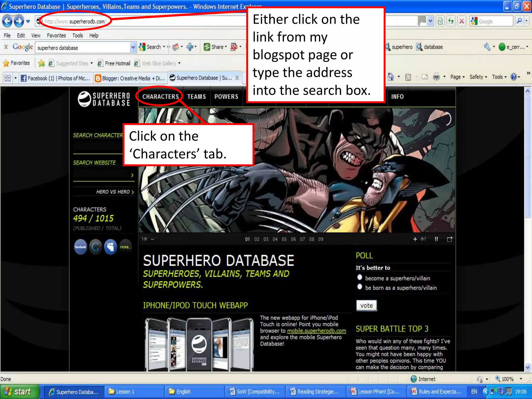Open the mobile.superherodb.com link
This screenshot has width=532, height=399.
[316, 331]
